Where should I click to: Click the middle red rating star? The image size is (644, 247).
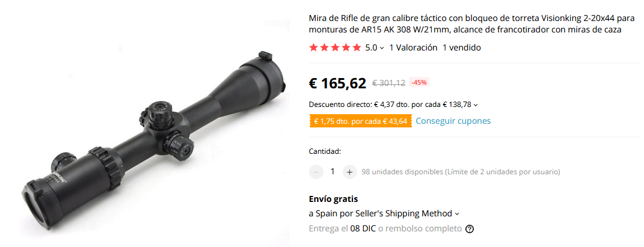click(x=335, y=47)
